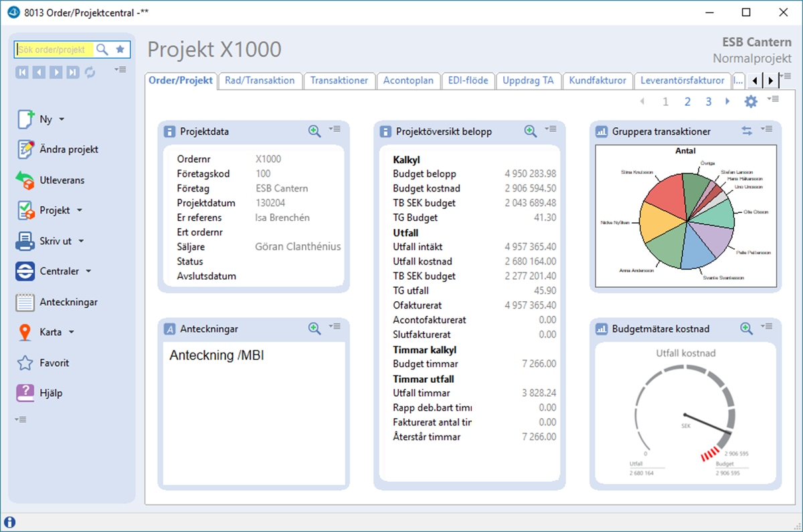Click the Anteckning /MBI note text
The image size is (803, 532).
(217, 355)
